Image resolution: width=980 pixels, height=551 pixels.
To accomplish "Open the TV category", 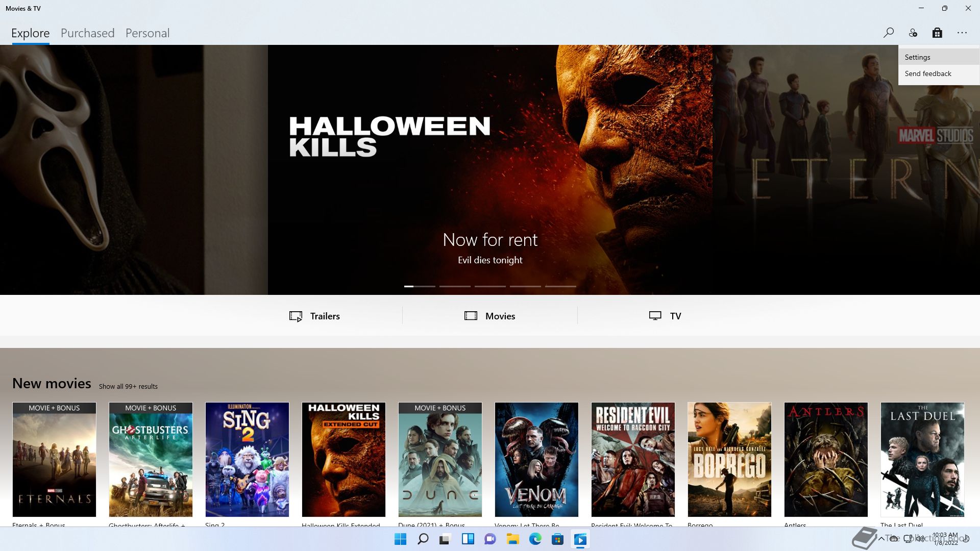I will tap(665, 316).
